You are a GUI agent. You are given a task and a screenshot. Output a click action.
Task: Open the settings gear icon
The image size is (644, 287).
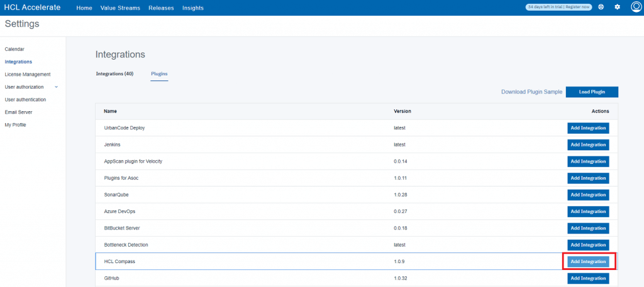point(618,7)
